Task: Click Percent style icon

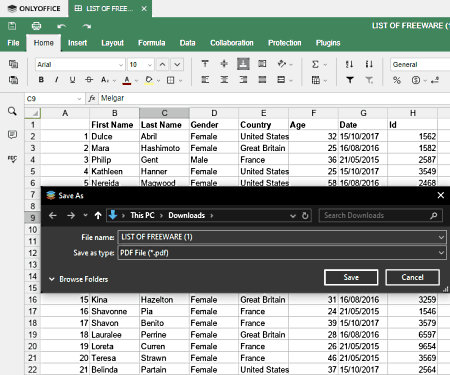Action: point(397,80)
